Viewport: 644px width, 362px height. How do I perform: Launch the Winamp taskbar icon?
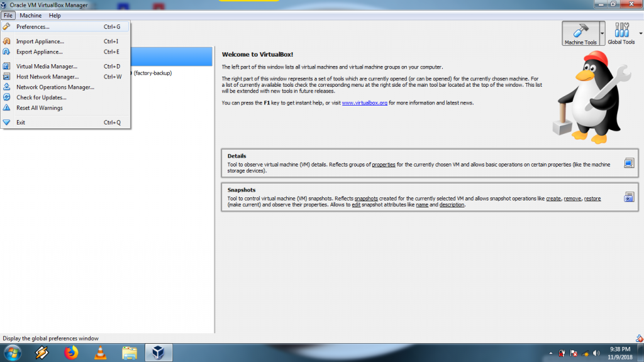(x=42, y=353)
